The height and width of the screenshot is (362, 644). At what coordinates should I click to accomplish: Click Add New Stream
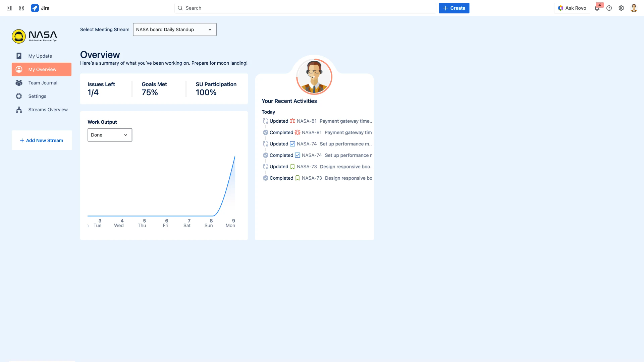(x=42, y=140)
